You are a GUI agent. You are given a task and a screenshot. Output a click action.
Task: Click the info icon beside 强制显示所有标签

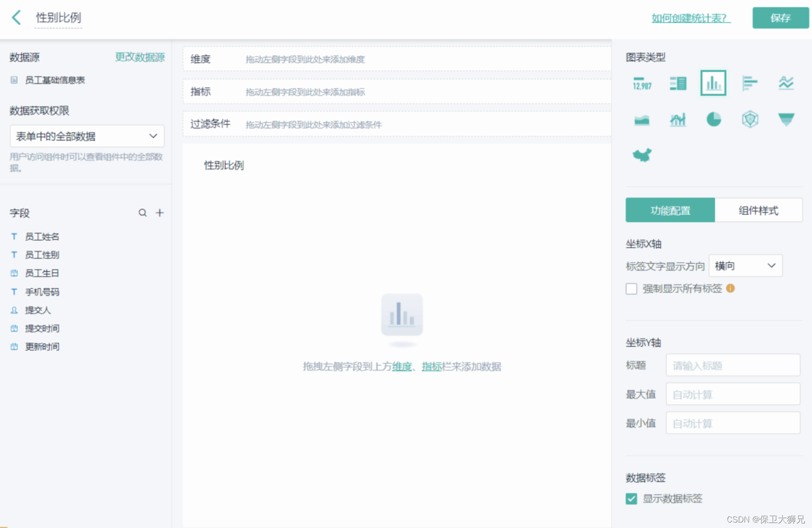click(x=730, y=288)
